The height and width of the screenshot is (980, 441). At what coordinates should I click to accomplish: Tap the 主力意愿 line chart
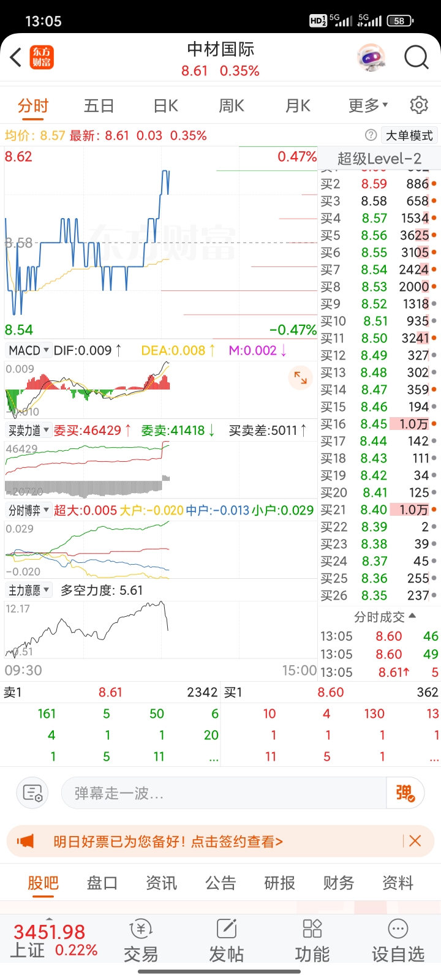click(x=160, y=630)
